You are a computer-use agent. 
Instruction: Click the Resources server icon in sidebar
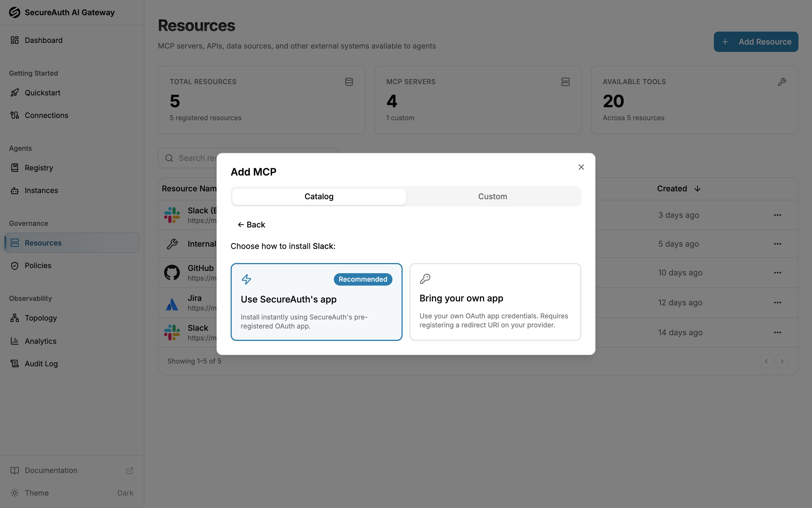point(14,243)
